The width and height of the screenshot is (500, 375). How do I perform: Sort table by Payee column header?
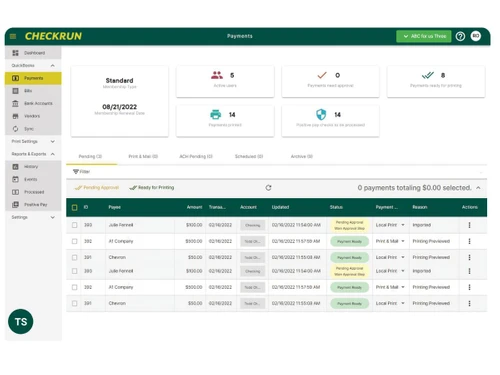[115, 207]
